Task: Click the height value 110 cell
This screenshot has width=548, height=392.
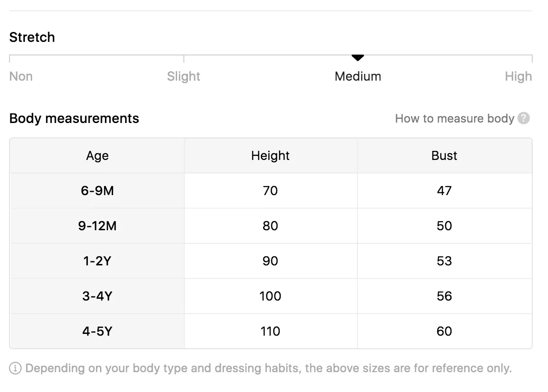Action: (x=270, y=331)
